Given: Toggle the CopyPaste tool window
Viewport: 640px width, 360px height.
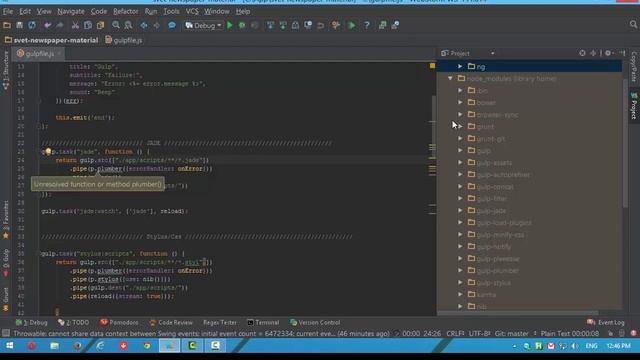Looking at the screenshot, I should point(634,66).
